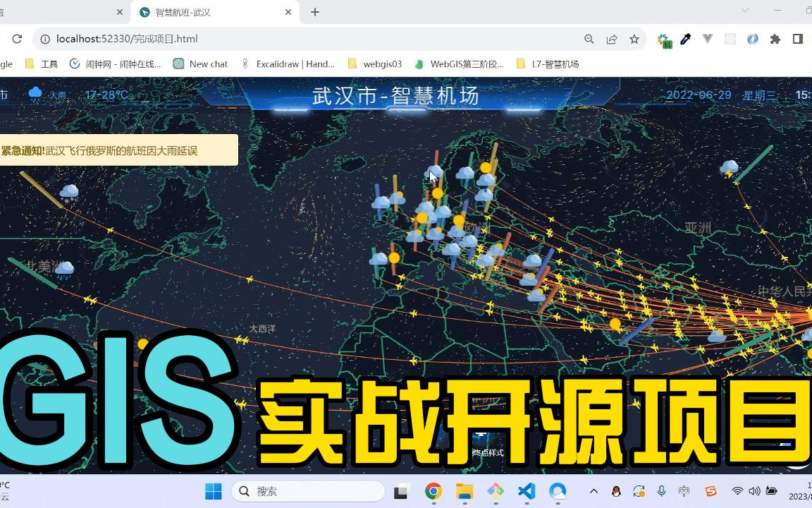The image size is (812, 508).
Task: Expand the hidden system tray icons chevron
Action: point(594,491)
